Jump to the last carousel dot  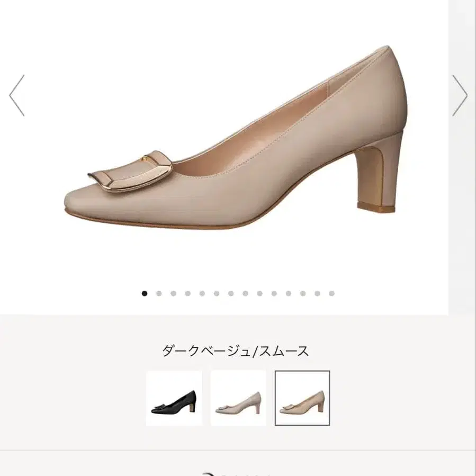click(x=332, y=293)
